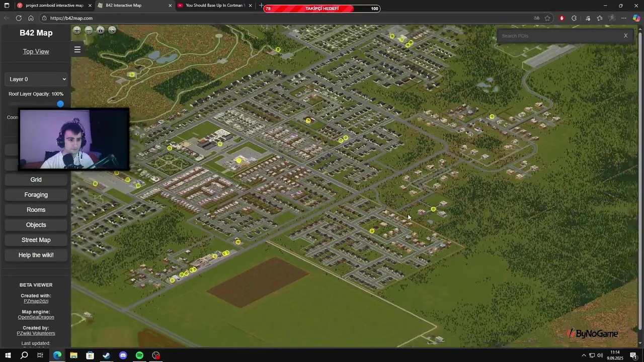Click the map home view icon
Viewport: 644px width, 362px height.
point(101,30)
